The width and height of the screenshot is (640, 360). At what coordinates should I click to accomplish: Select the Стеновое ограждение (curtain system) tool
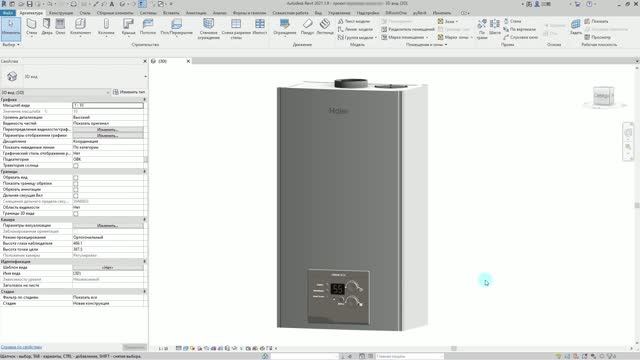tap(209, 29)
